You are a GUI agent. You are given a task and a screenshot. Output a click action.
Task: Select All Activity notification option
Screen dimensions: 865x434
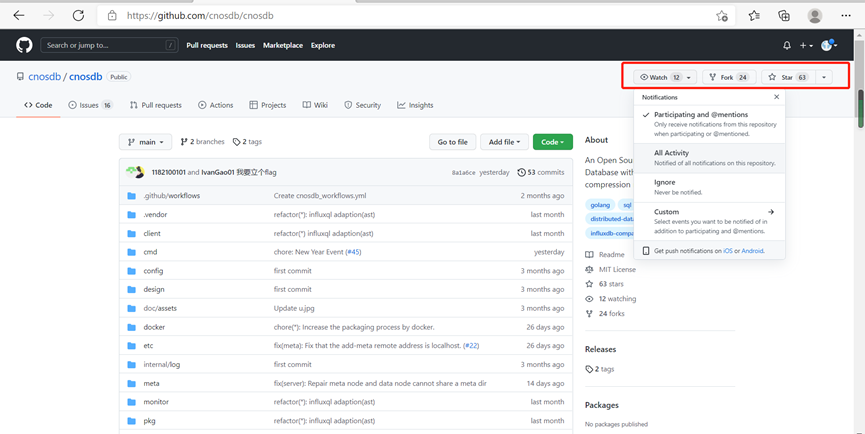(x=709, y=158)
